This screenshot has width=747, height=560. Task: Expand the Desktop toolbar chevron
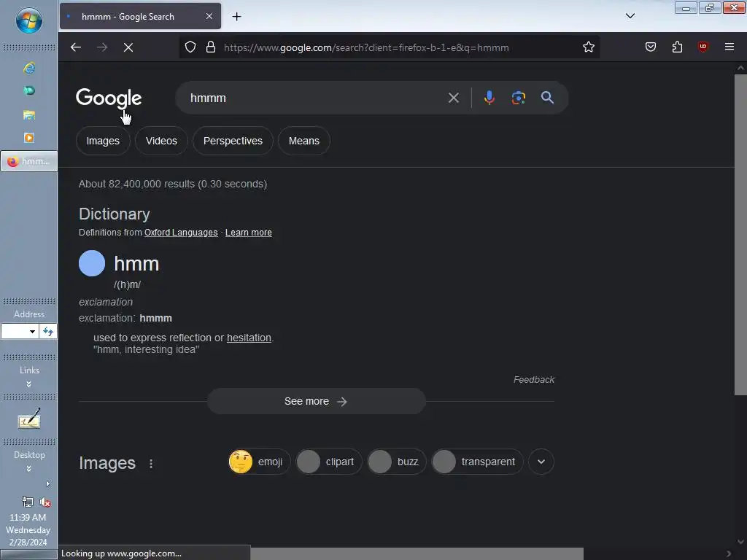pos(29,469)
